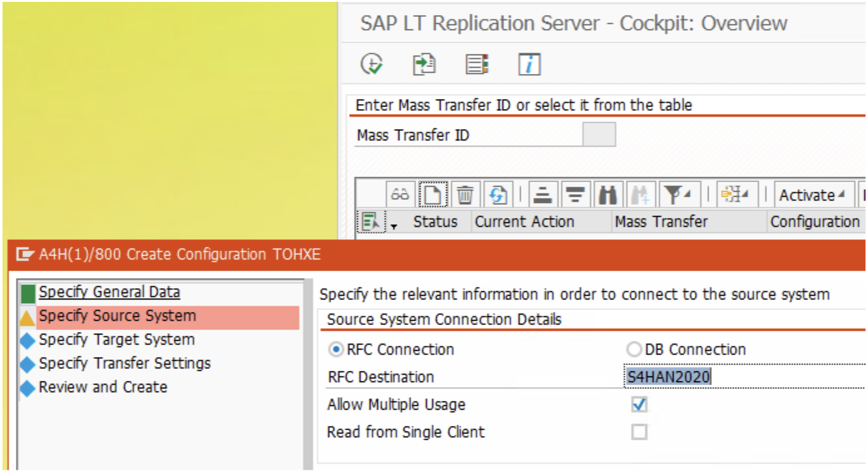Open the small arrow beside select-all icon
Screen dimensions: 868x471
[x=394, y=226]
